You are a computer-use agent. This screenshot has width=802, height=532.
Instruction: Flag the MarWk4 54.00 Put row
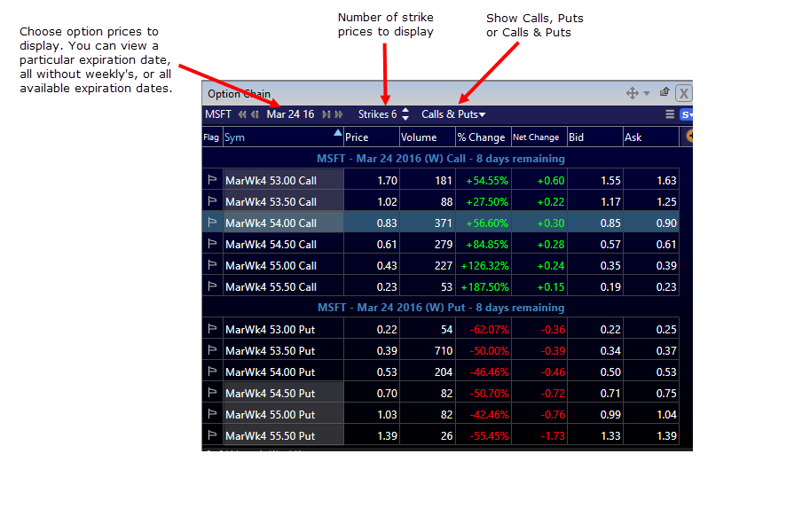212,372
